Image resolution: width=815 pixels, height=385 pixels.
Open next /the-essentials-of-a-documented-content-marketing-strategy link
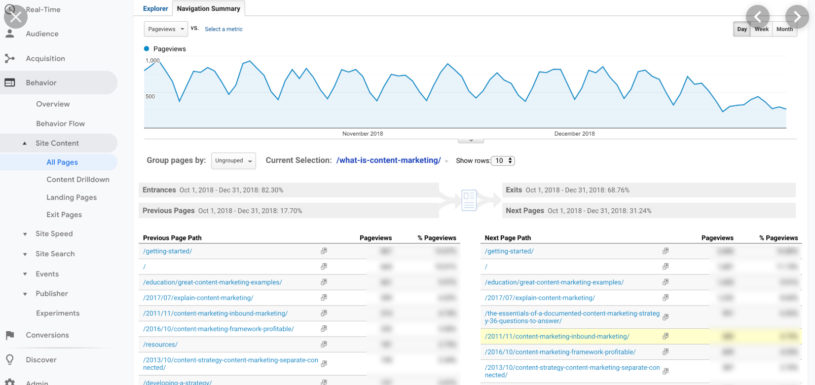[572, 317]
